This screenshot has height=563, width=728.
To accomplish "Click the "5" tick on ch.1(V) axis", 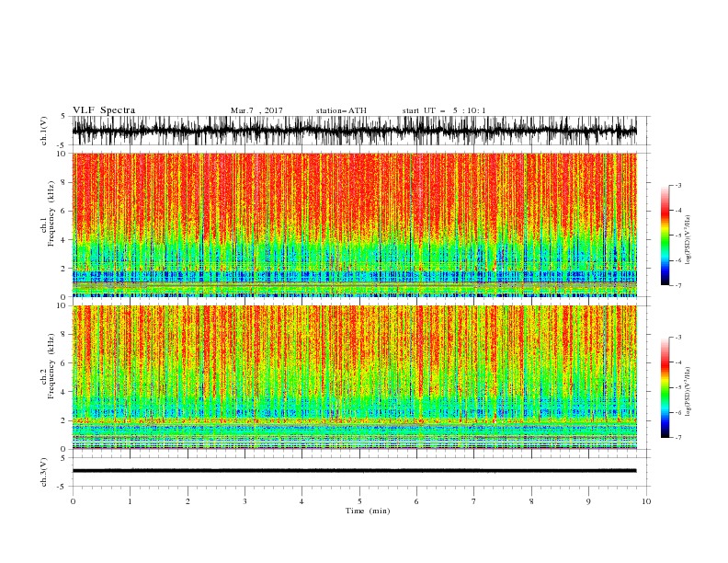I will tap(63, 116).
